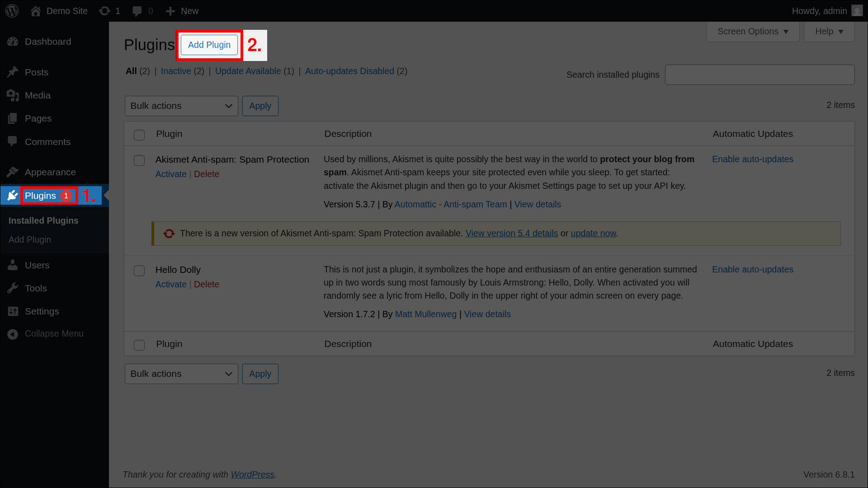Click the Settings sidebar icon

click(13, 311)
